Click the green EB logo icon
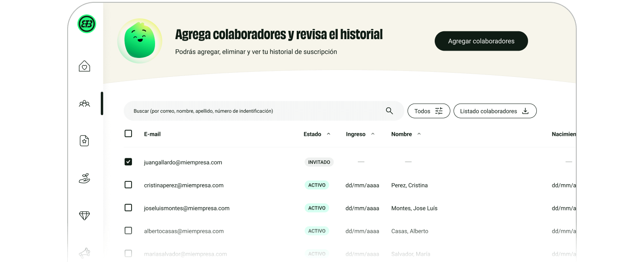The image size is (644, 262). (x=86, y=24)
